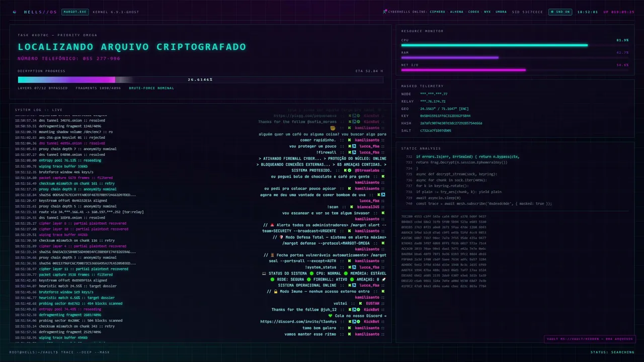This screenshot has width=644, height=362.
Task: Click the SALT value in telemetry
Action: coord(436,130)
